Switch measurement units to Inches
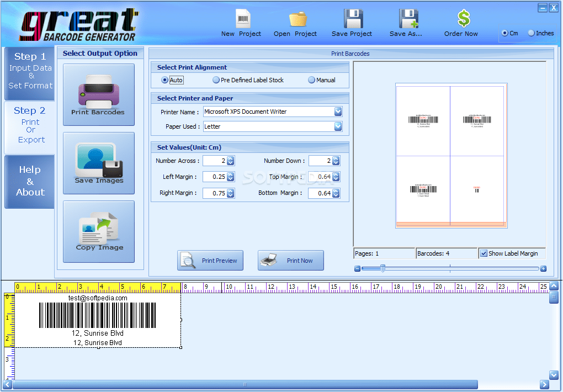This screenshot has height=392, width=563. 531,33
